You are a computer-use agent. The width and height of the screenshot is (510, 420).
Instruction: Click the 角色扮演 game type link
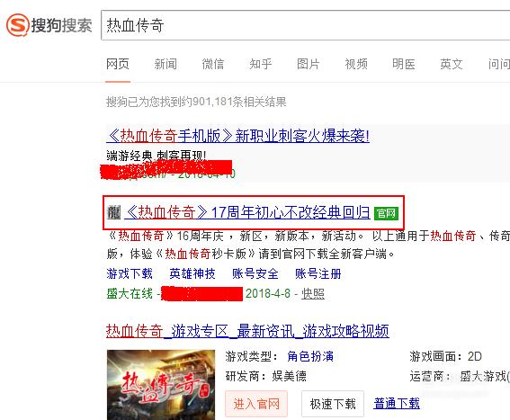pyautogui.click(x=310, y=356)
